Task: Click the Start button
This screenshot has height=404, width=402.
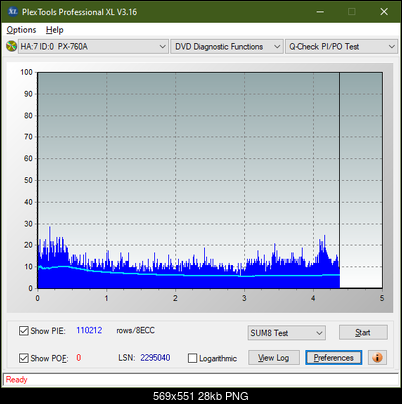Action: (x=363, y=332)
